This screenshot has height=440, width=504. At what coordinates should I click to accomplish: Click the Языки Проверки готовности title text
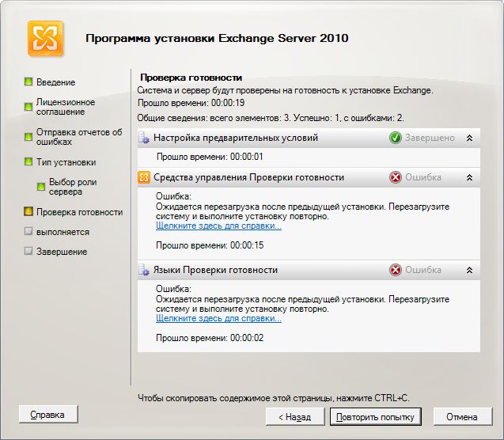(215, 270)
